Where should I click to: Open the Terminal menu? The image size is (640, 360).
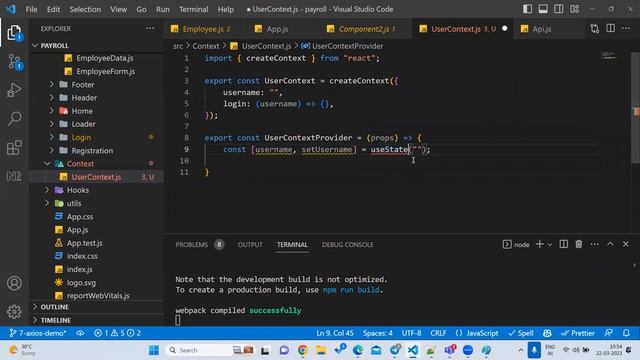pos(193,9)
